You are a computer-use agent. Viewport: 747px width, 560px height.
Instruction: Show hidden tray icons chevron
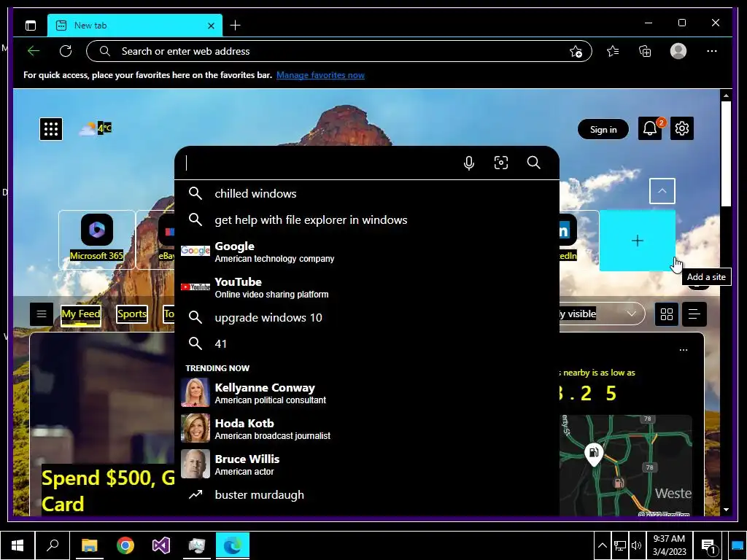tap(602, 545)
